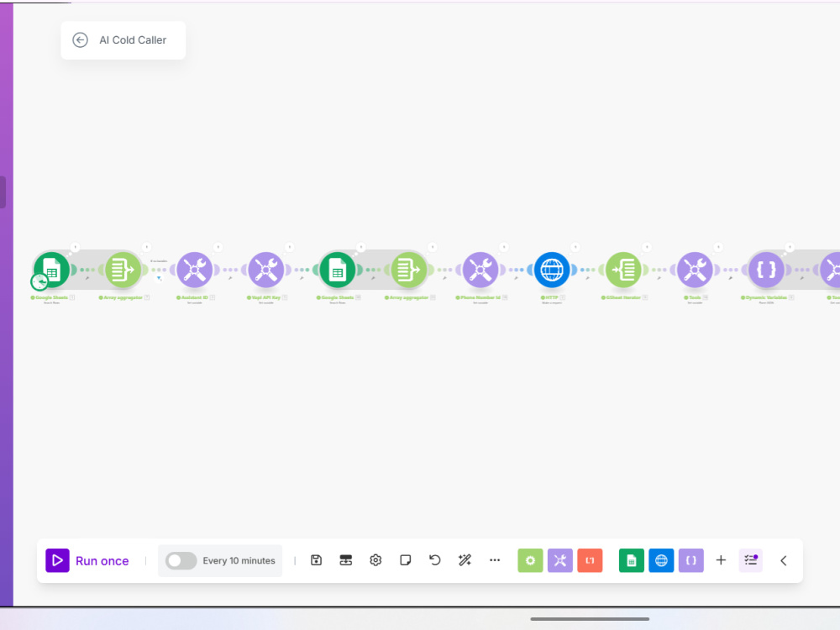Click the partially visible Tools module at right edge
The image size is (840, 630).
pyautogui.click(x=831, y=270)
